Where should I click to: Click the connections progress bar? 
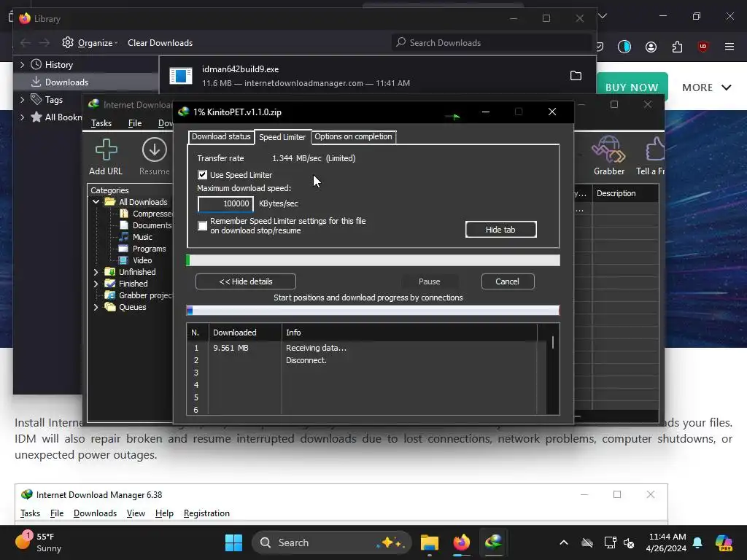tap(373, 311)
